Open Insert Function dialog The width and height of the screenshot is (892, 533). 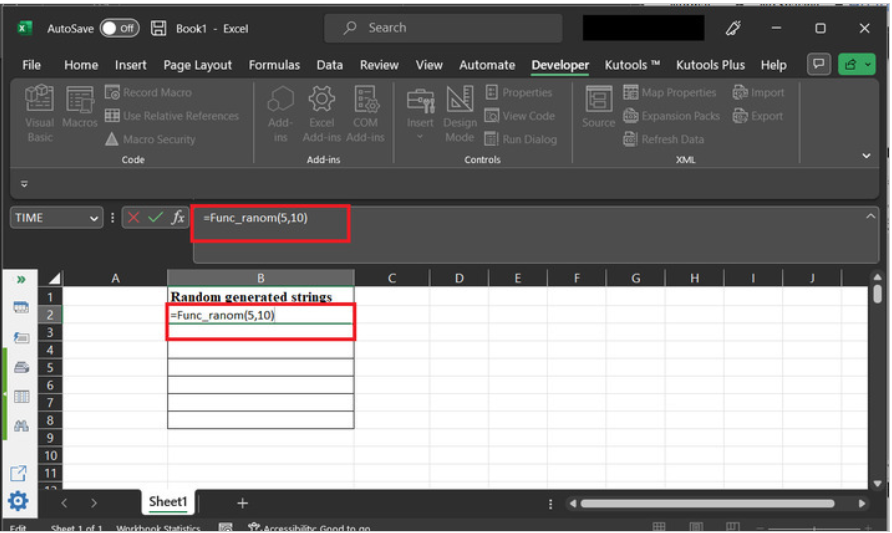[178, 217]
